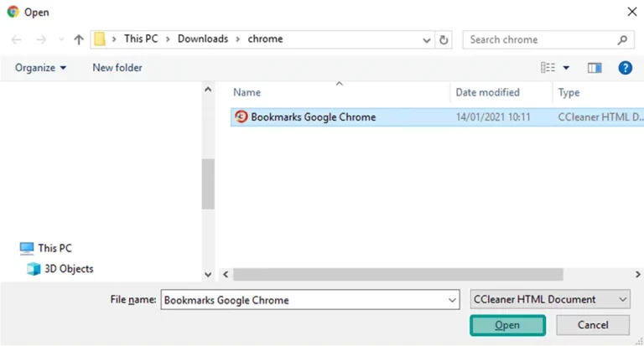Click the date 14/01/2021 10:11 cell
The width and height of the screenshot is (644, 346).
[493, 117]
